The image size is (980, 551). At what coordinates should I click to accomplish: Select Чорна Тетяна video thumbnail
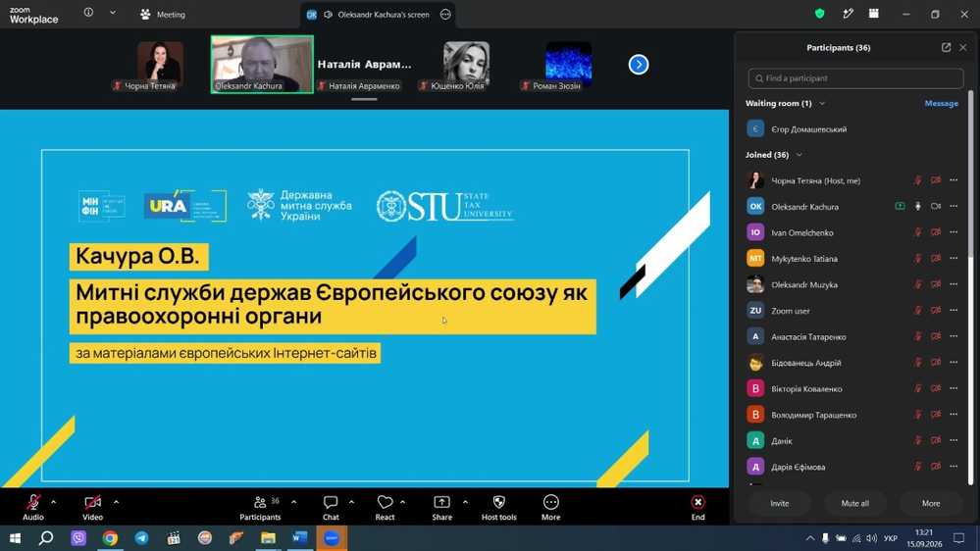pyautogui.click(x=160, y=66)
